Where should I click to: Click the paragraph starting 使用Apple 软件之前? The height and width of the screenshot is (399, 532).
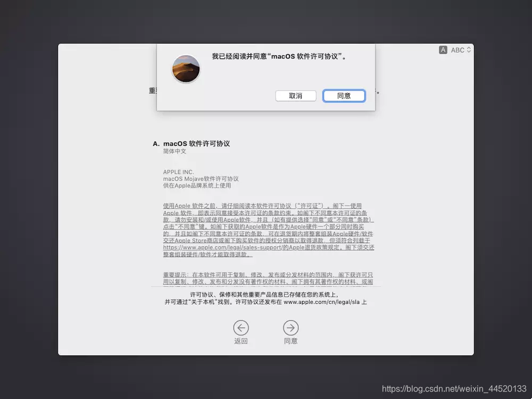pyautogui.click(x=268, y=230)
